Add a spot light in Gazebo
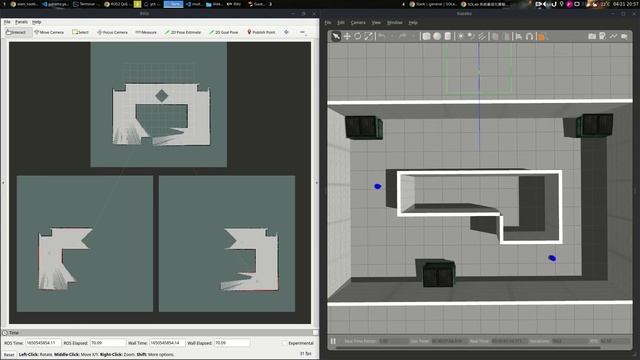Screen dimensions: 640x360 [471, 36]
